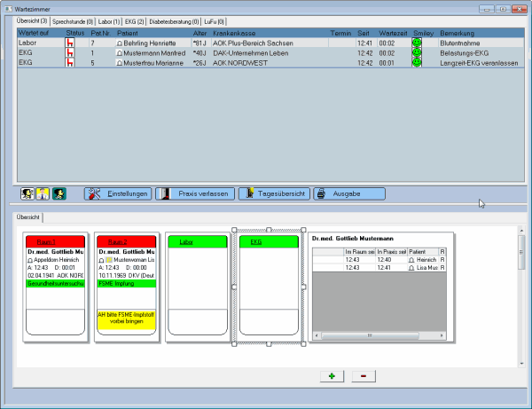Open the Einstellungen settings
The image size is (532, 409).
(117, 193)
